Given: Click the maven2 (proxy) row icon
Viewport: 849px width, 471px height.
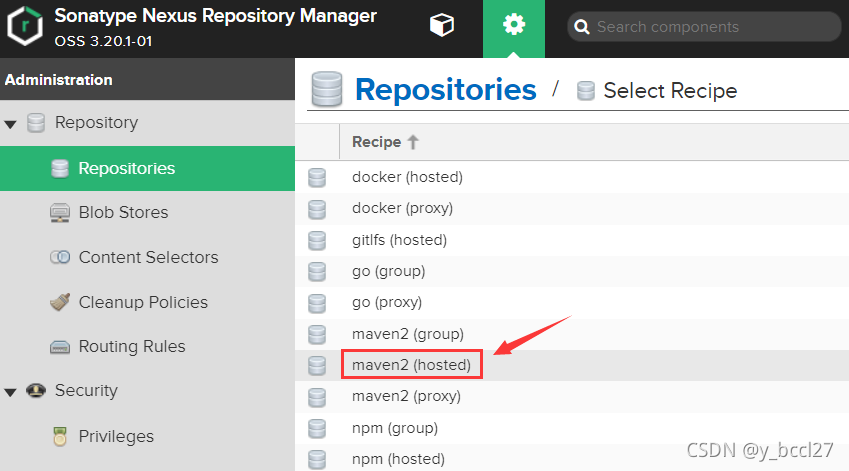Looking at the screenshot, I should pos(317,397).
